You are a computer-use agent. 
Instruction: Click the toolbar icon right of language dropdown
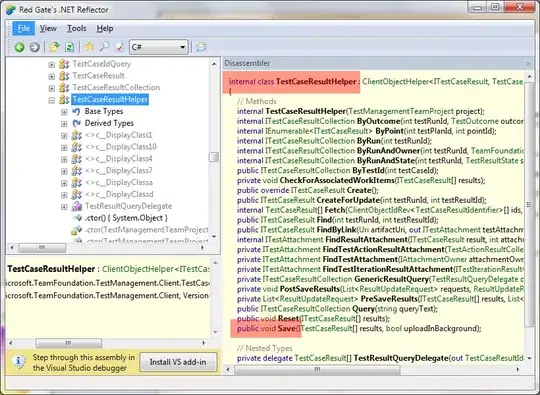click(x=201, y=47)
